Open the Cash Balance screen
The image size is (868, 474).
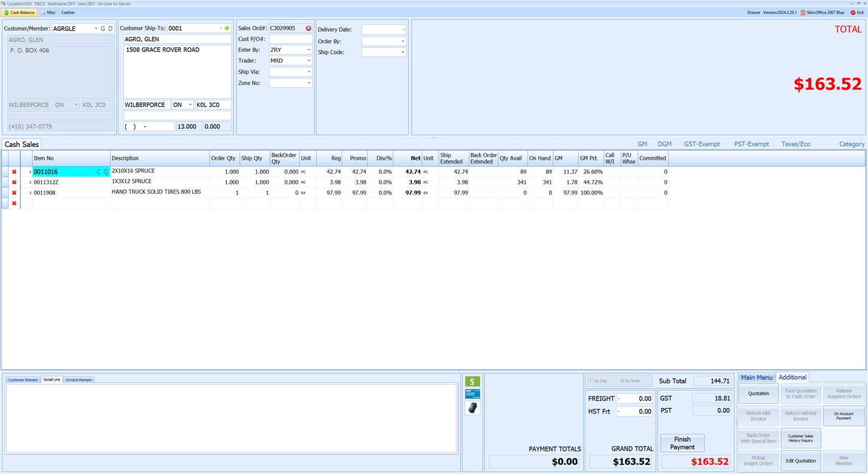(19, 12)
